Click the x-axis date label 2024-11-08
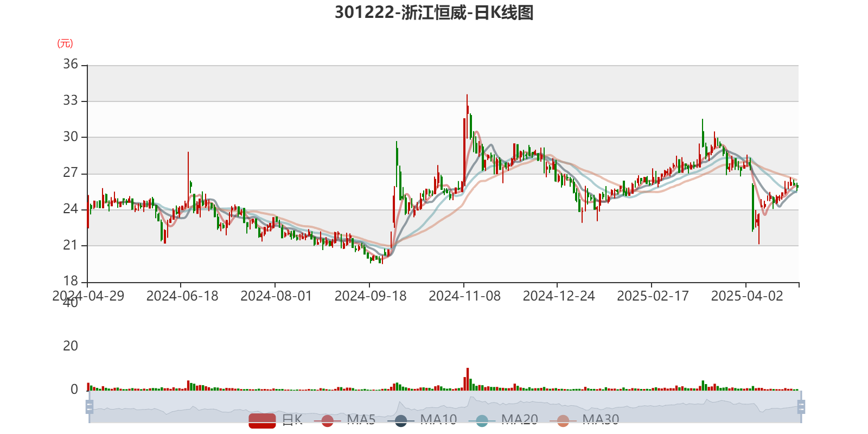The width and height of the screenshot is (868, 434). [x=464, y=296]
